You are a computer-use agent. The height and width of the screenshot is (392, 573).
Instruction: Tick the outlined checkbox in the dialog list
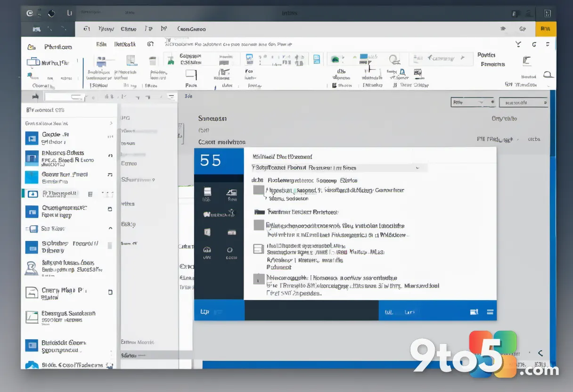coord(258,249)
